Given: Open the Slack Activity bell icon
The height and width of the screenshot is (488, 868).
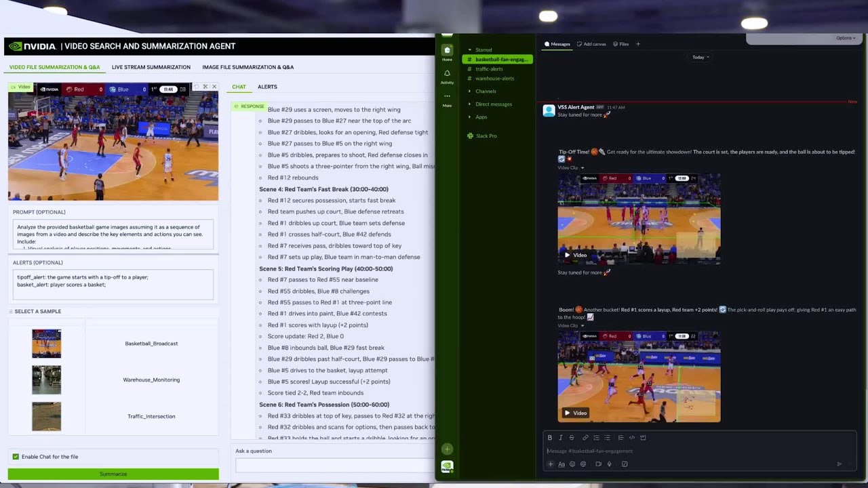Looking at the screenshot, I should (x=447, y=73).
